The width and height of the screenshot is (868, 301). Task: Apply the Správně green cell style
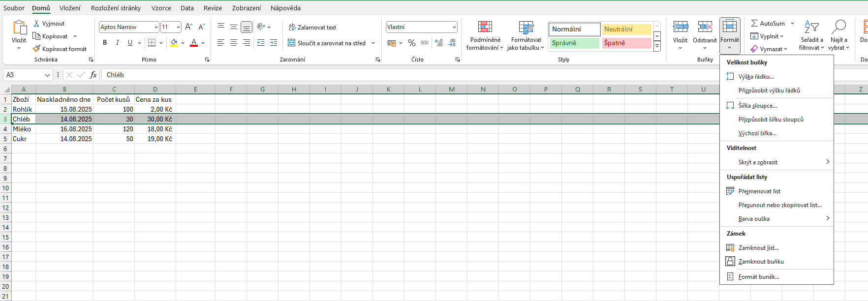[x=574, y=43]
